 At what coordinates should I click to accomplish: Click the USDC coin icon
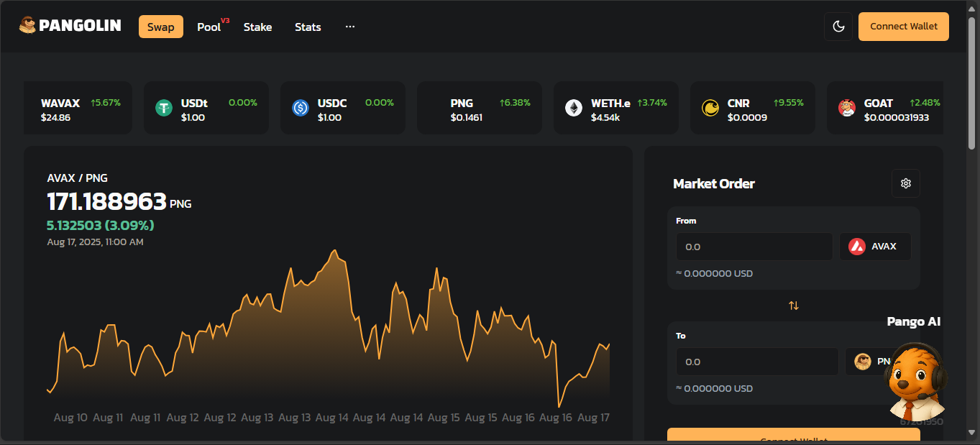click(301, 108)
